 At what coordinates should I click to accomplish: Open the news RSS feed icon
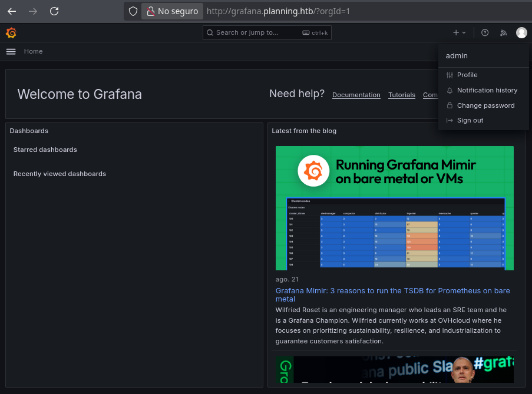(504, 33)
